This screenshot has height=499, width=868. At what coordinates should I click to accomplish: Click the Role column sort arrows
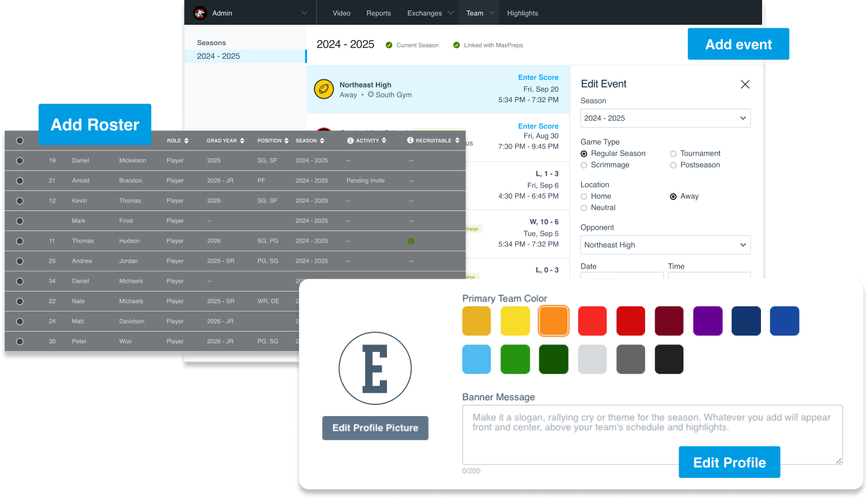tap(186, 141)
